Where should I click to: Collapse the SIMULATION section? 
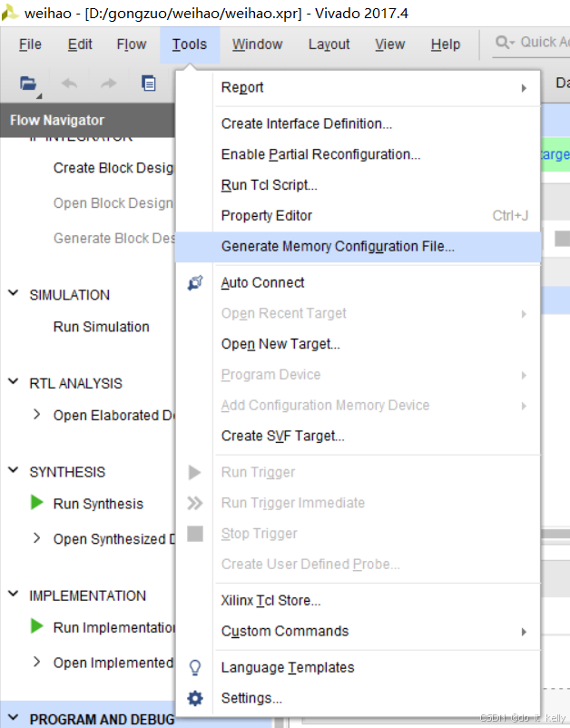click(14, 293)
